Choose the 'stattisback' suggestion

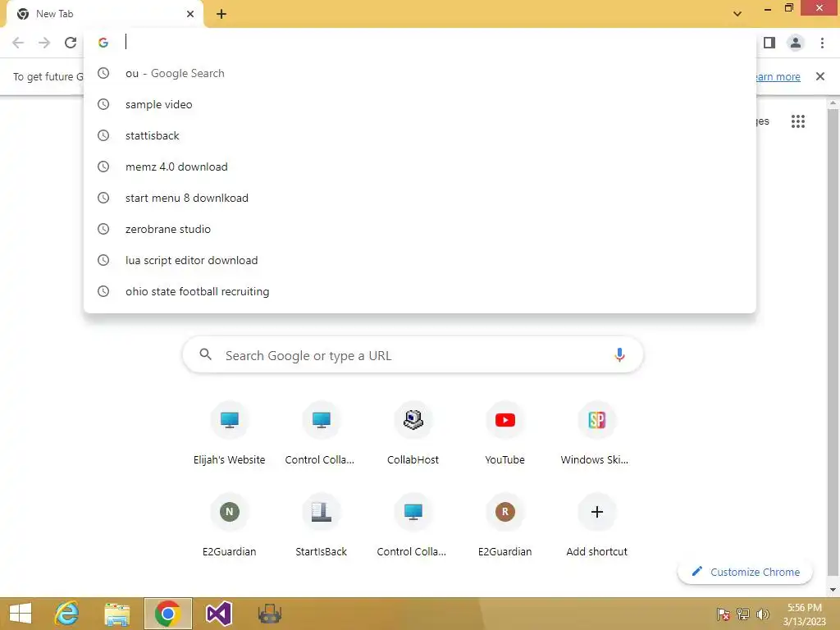[x=420, y=135]
